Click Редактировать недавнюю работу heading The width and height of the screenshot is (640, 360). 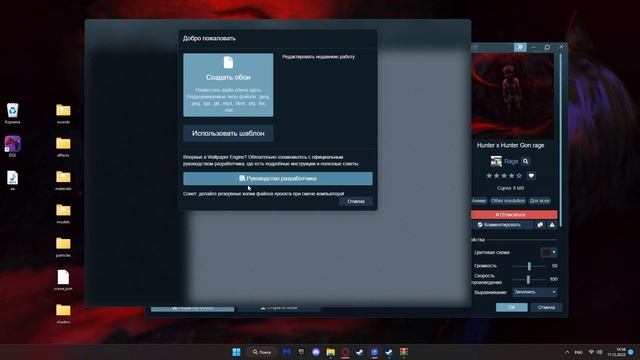tap(318, 57)
